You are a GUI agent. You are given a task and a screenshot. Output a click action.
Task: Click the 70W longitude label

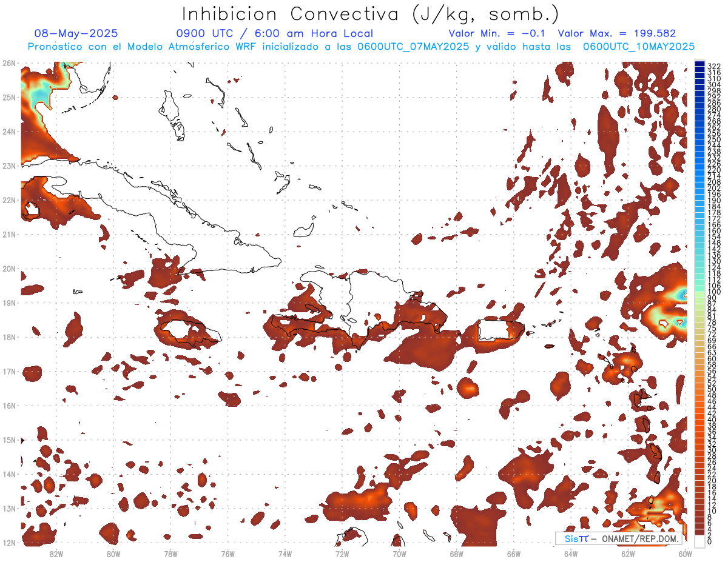pyautogui.click(x=399, y=554)
